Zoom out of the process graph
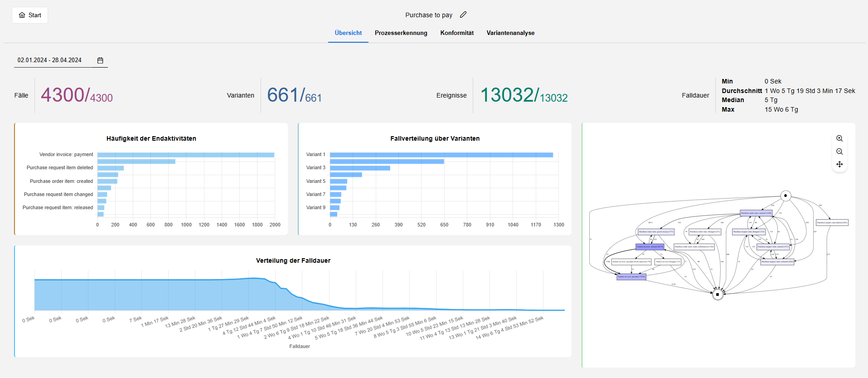The height and width of the screenshot is (378, 868). click(x=839, y=152)
